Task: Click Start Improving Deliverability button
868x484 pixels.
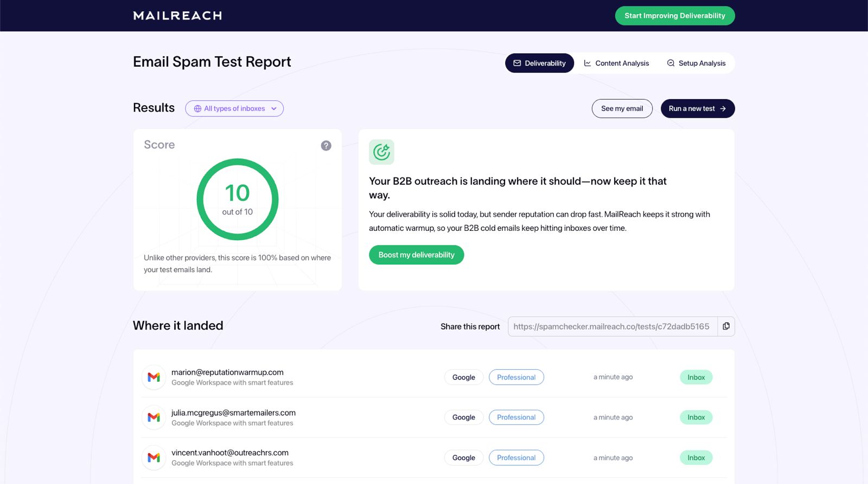Action: coord(675,16)
